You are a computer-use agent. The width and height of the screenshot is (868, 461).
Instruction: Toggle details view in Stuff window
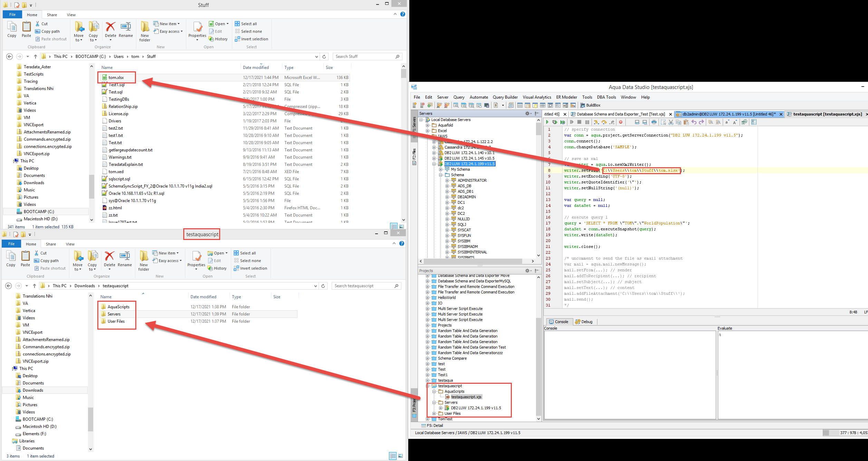[394, 227]
